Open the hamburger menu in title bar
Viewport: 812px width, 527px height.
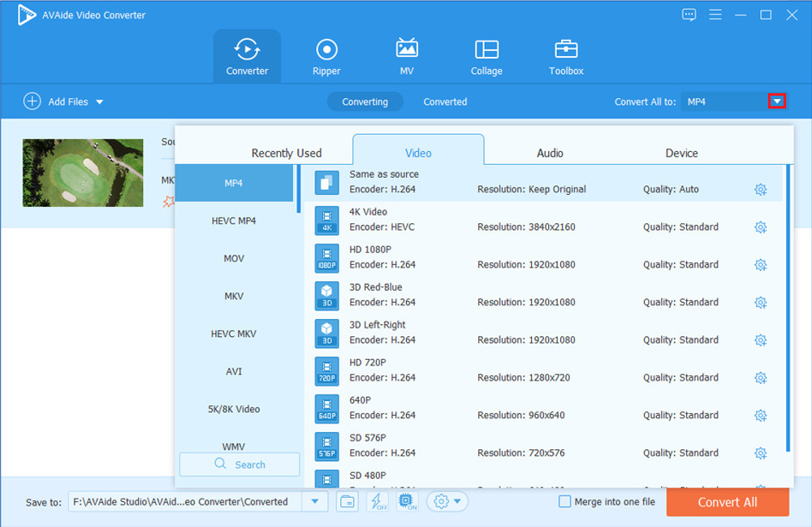tap(715, 15)
